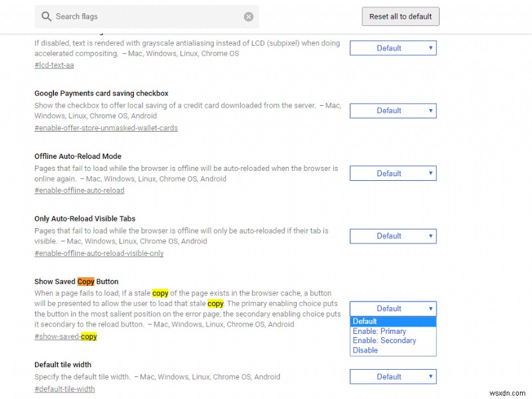Screen dimensions: 532x399
Task: Clear search text using the X icon
Action: [x=249, y=17]
